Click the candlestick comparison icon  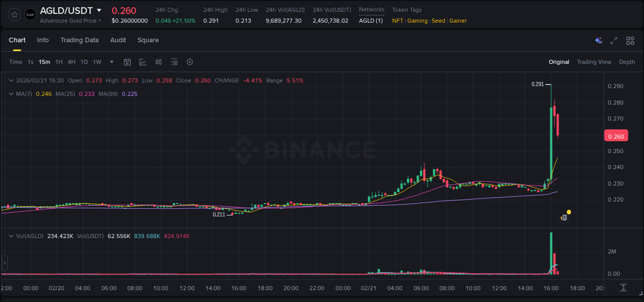(159, 62)
